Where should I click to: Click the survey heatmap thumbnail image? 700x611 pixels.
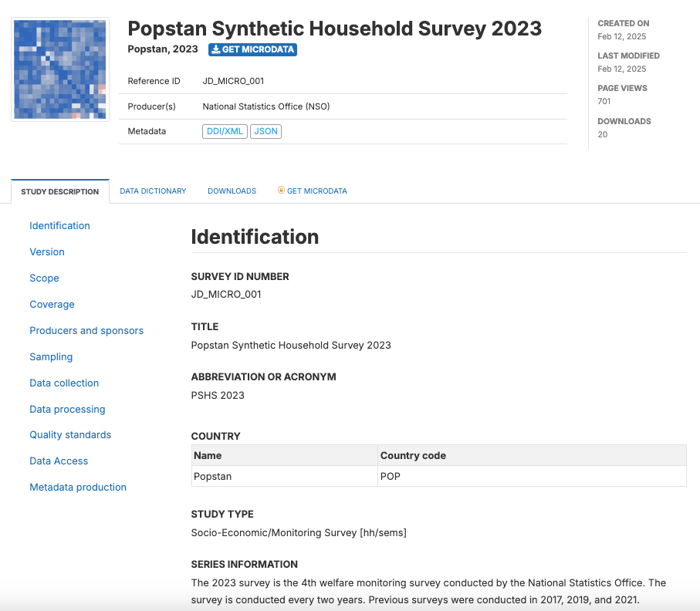(x=60, y=69)
